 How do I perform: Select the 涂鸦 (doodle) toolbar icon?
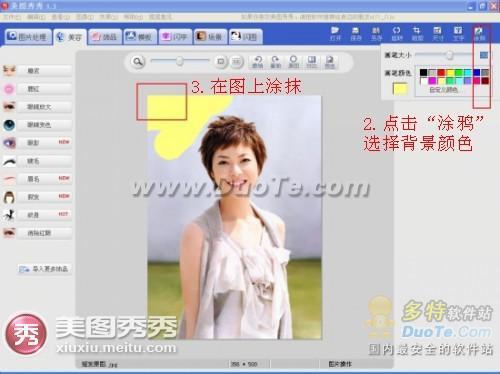tap(479, 34)
